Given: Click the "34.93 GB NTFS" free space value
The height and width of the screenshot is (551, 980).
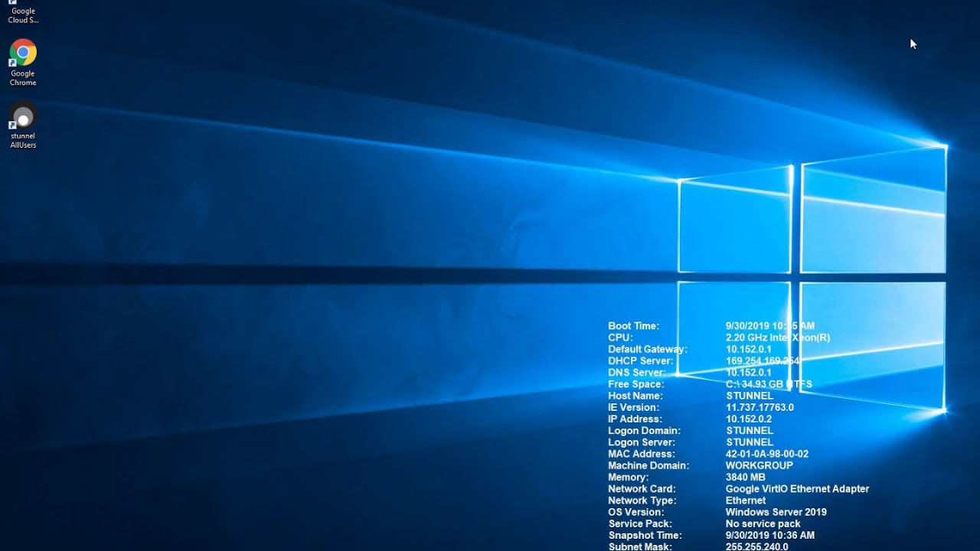Looking at the screenshot, I should [777, 384].
